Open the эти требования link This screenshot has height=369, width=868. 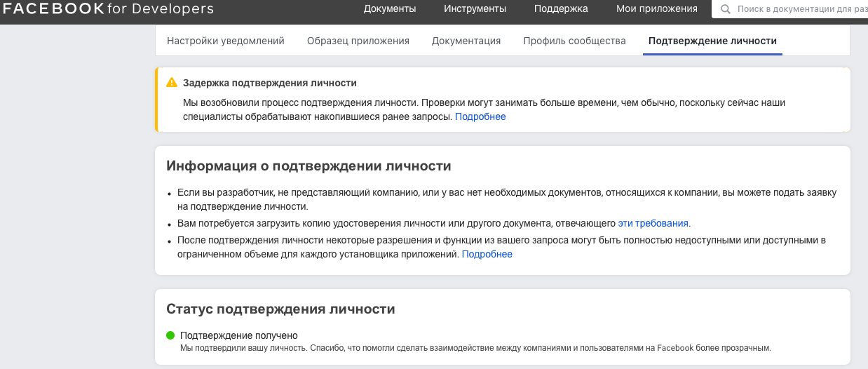tap(653, 223)
